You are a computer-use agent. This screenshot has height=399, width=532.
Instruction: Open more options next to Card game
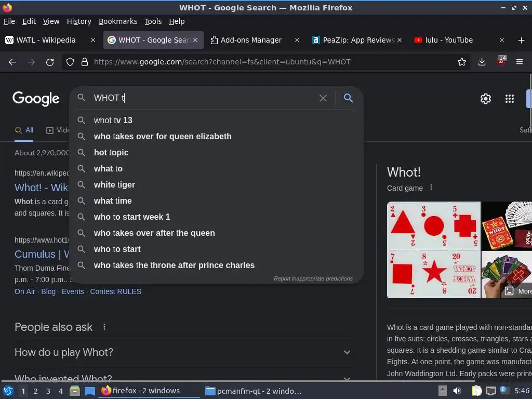pos(431,187)
